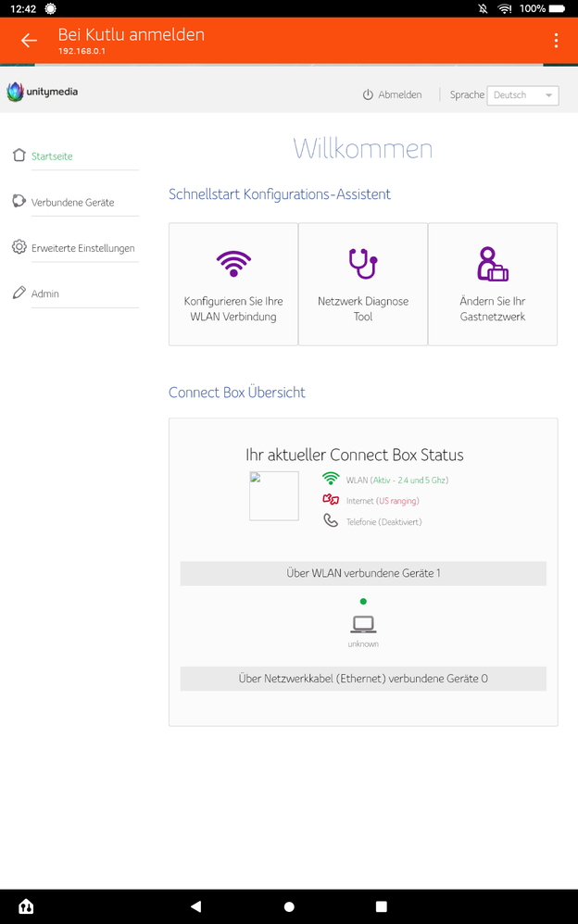Click the Abmelden logout button
This screenshot has width=578, height=924.
pyautogui.click(x=392, y=94)
